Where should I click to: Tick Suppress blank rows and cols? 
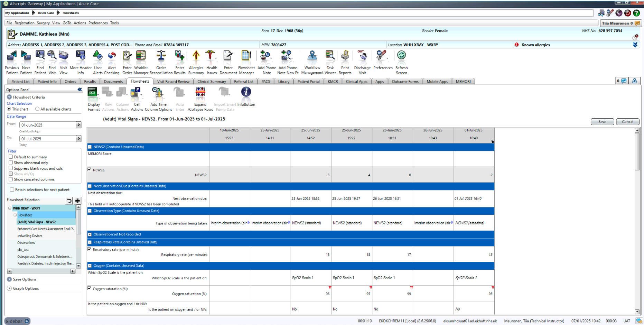point(11,168)
